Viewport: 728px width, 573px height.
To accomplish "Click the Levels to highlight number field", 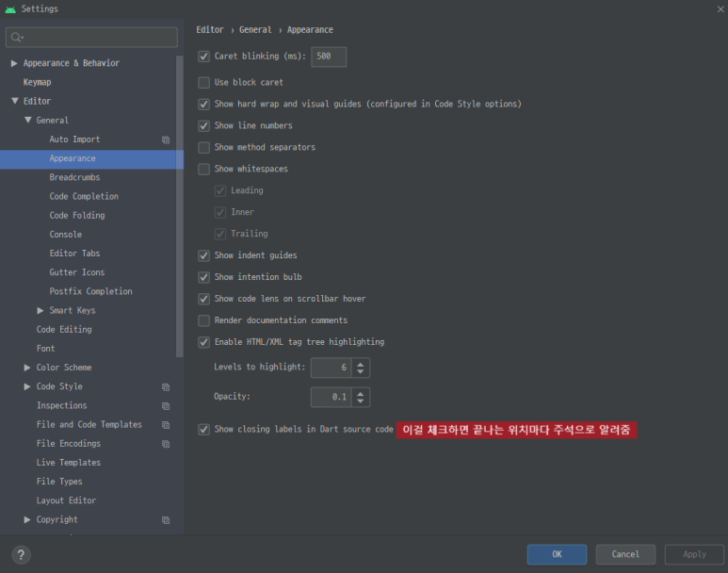I will (331, 368).
